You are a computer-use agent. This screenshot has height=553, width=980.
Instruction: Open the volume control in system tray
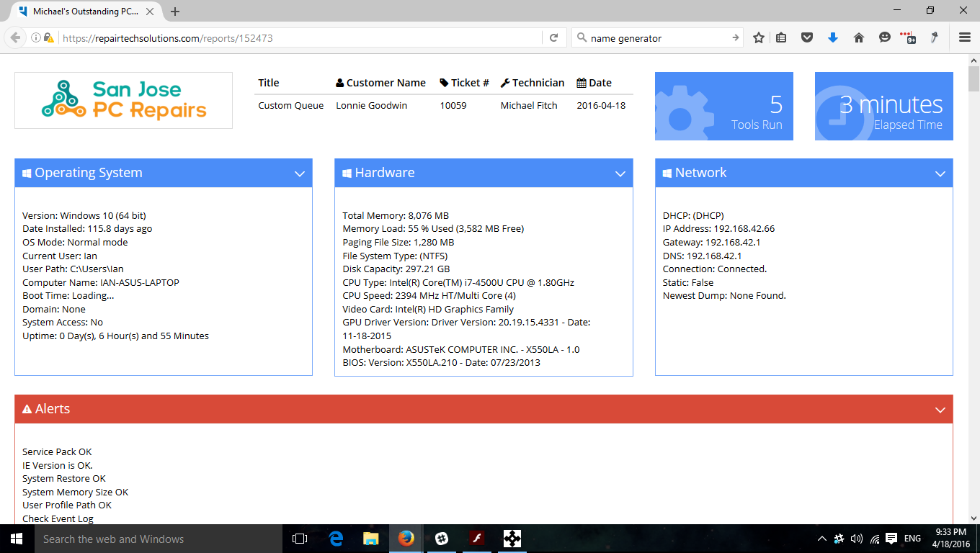click(x=857, y=539)
